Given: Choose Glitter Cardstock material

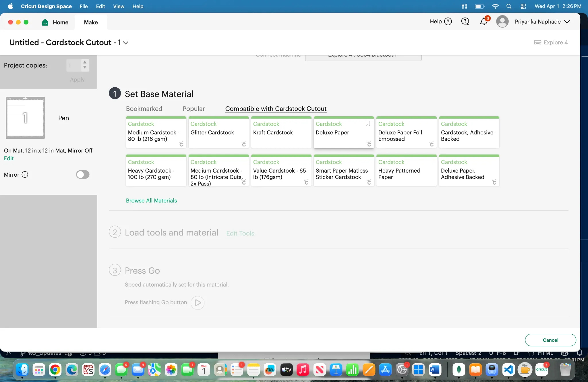Looking at the screenshot, I should coord(218,132).
